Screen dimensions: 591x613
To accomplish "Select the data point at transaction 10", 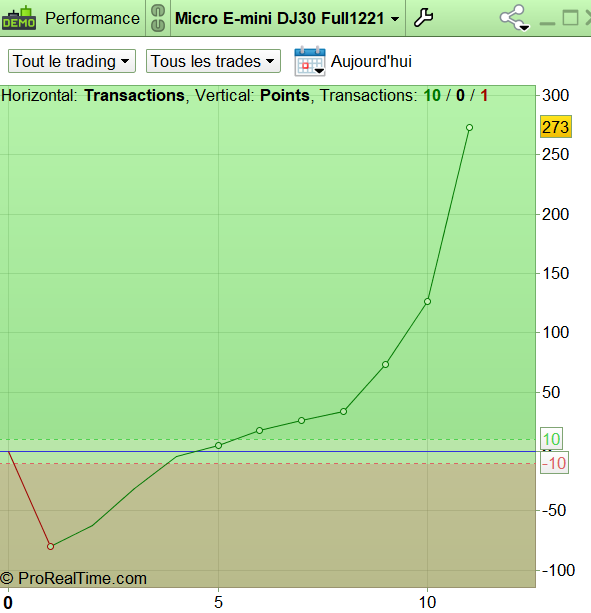I will coord(427,301).
